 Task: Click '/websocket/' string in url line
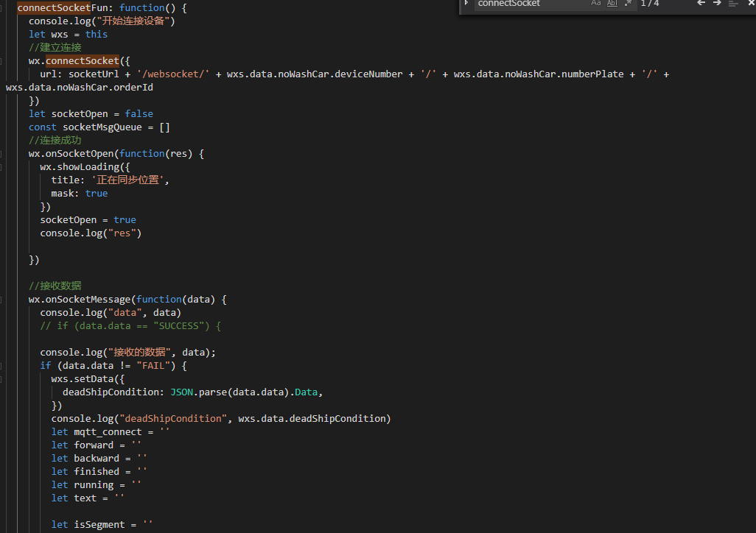point(173,74)
